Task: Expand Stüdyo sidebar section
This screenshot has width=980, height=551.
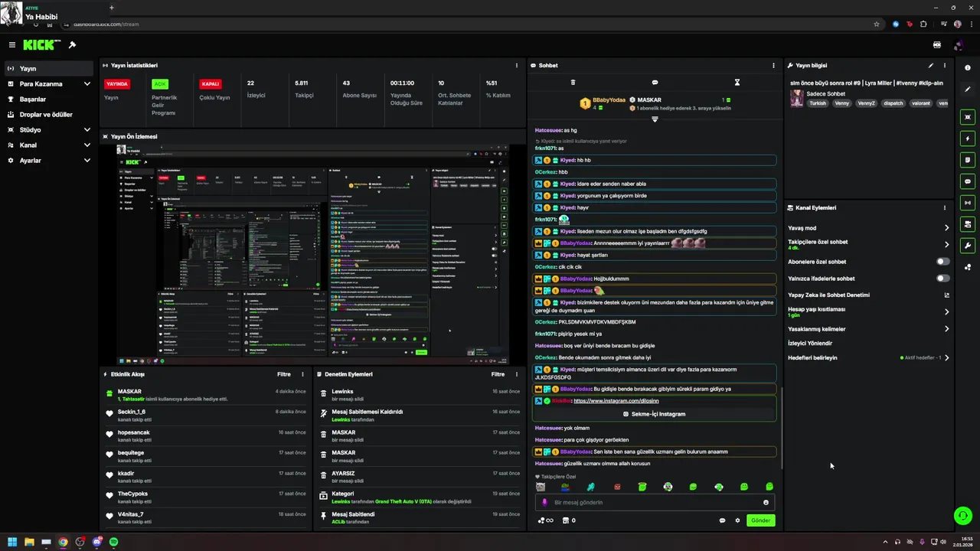Action: (x=87, y=130)
